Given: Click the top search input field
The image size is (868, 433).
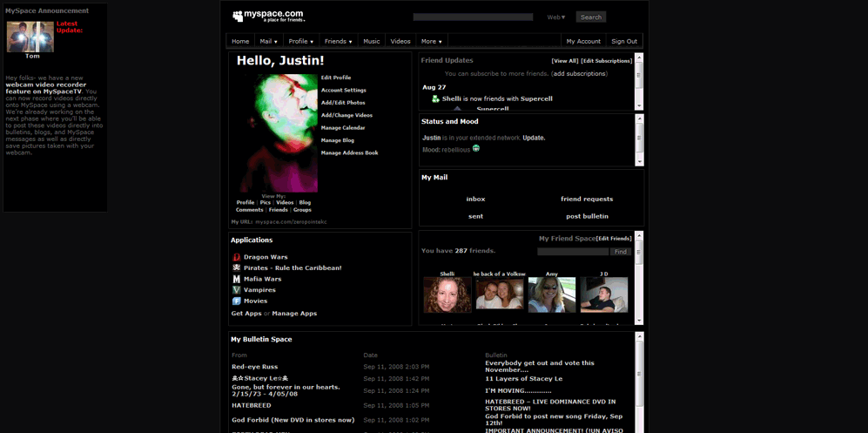Looking at the screenshot, I should (473, 17).
